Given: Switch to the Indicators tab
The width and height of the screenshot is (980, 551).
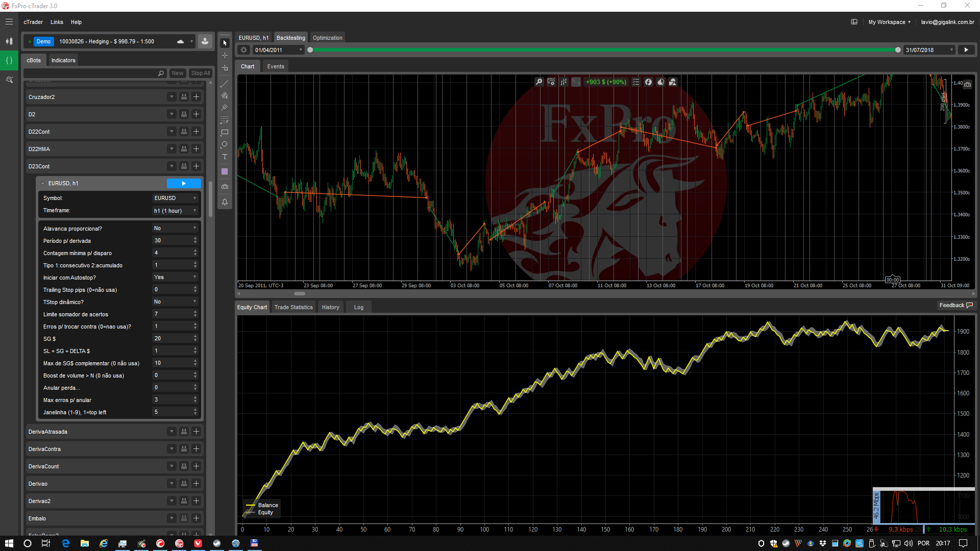Looking at the screenshot, I should pos(63,60).
